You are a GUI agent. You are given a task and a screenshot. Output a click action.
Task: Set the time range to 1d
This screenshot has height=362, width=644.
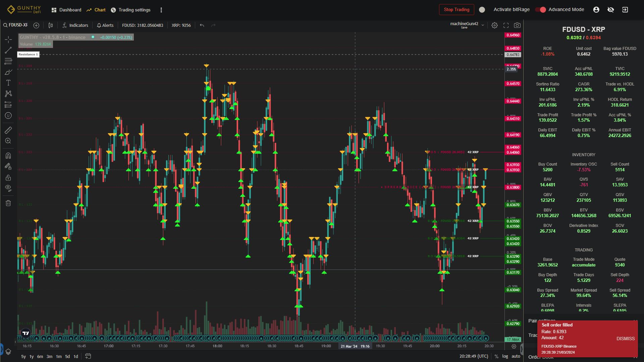[x=76, y=356]
